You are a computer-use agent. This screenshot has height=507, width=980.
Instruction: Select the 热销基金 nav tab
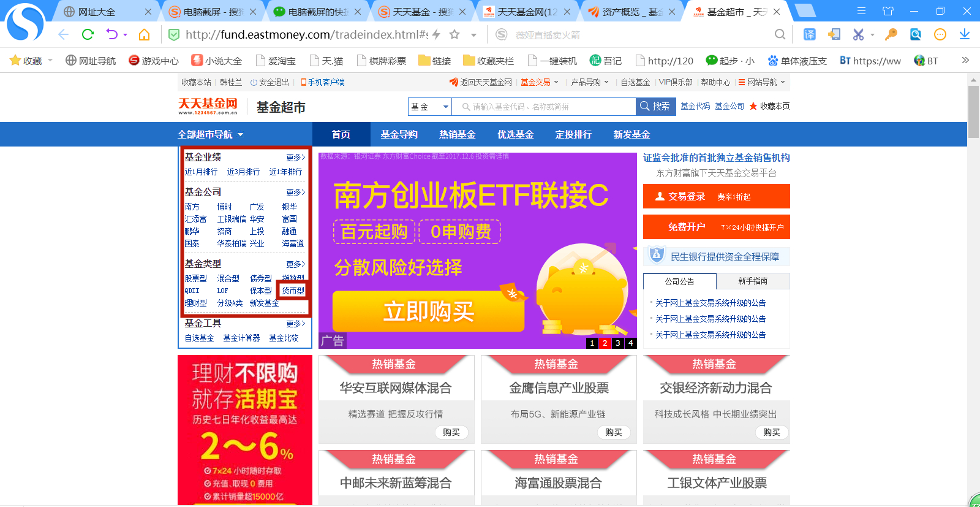pos(457,134)
